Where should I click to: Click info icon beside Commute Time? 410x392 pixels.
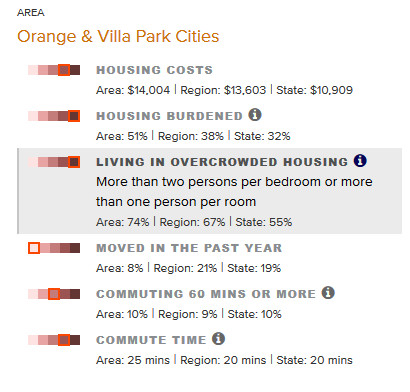(x=219, y=339)
